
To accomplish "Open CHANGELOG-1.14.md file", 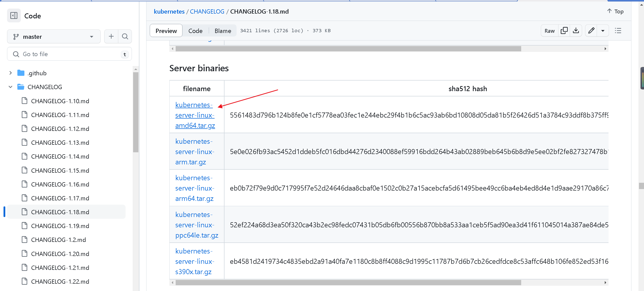I will [x=60, y=156].
